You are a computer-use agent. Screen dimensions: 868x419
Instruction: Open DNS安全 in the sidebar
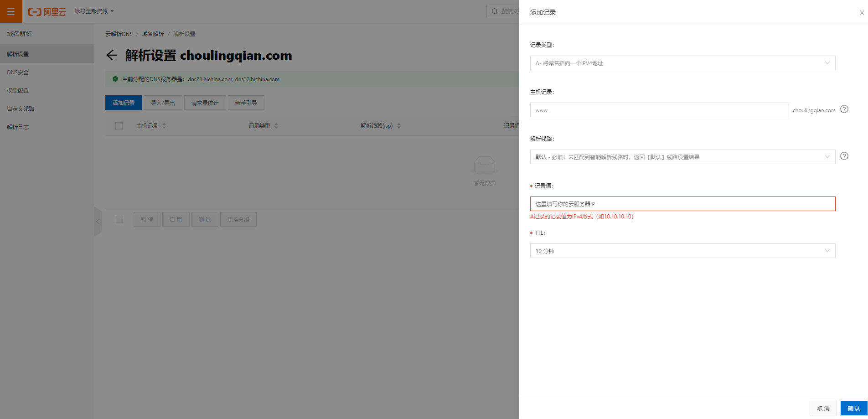[x=47, y=72]
